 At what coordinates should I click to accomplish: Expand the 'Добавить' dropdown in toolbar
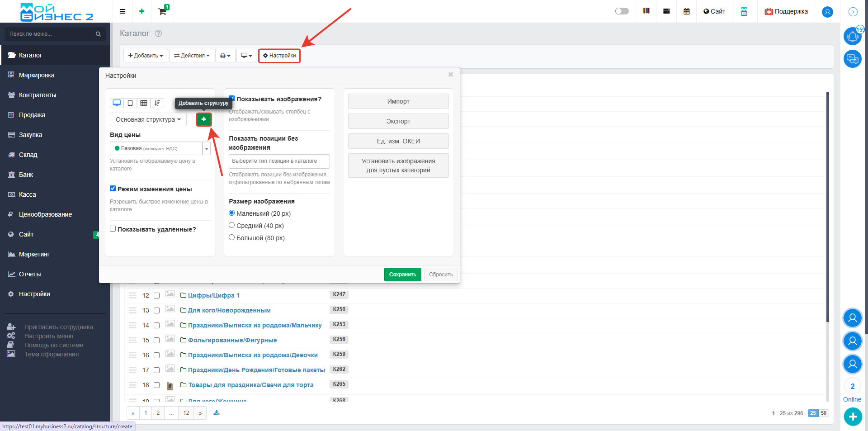146,56
